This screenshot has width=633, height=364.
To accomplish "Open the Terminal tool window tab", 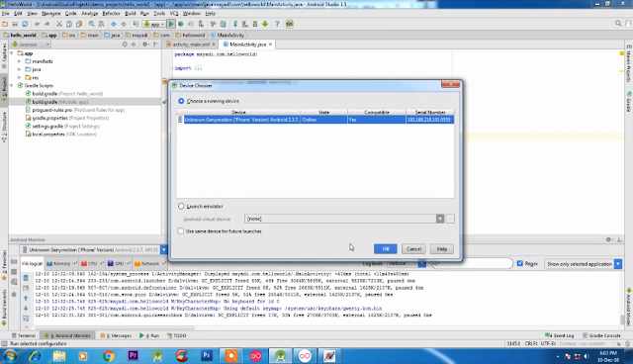I will [x=24, y=335].
